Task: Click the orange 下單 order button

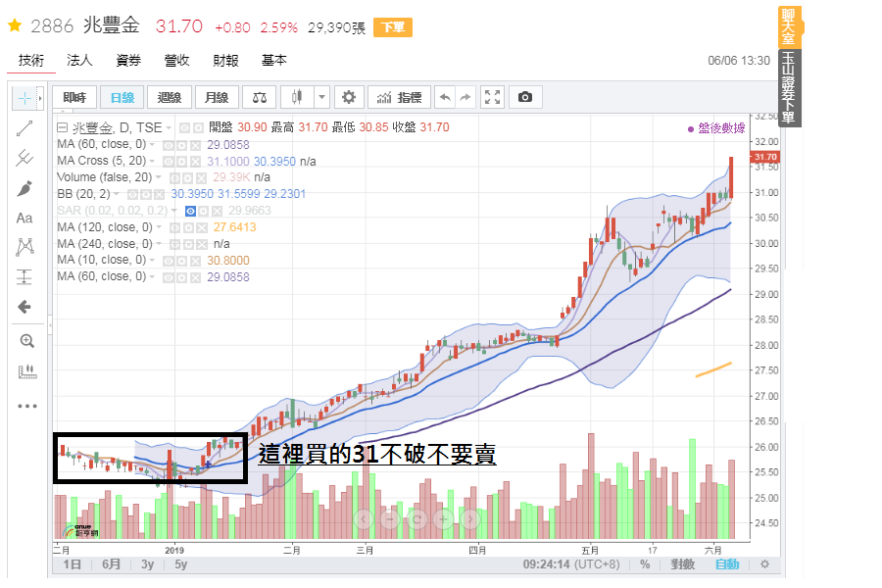Action: pyautogui.click(x=393, y=27)
